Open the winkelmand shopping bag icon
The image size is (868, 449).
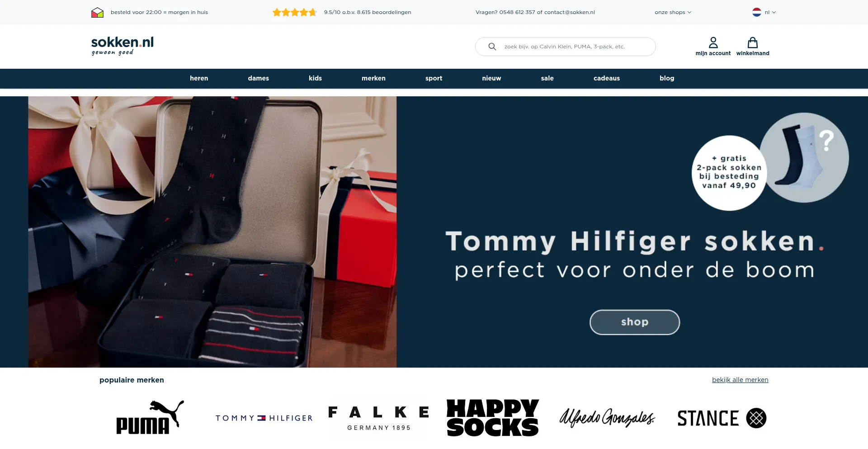752,43
